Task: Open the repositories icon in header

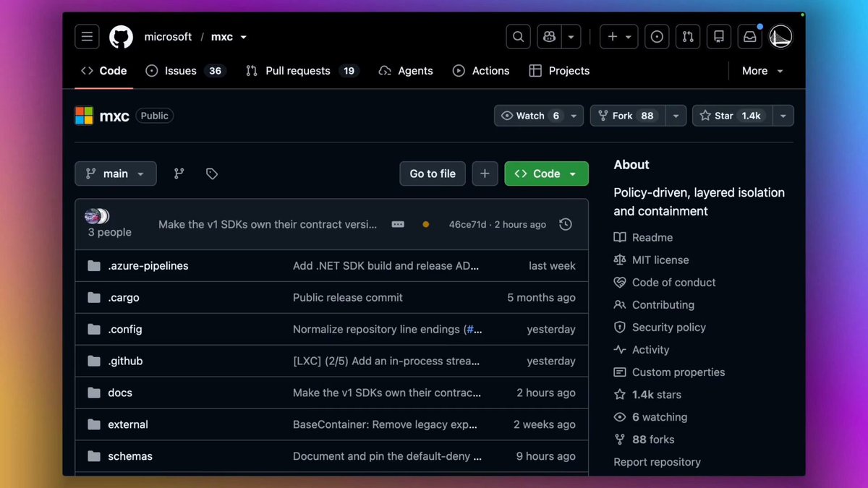Action: coord(719,37)
